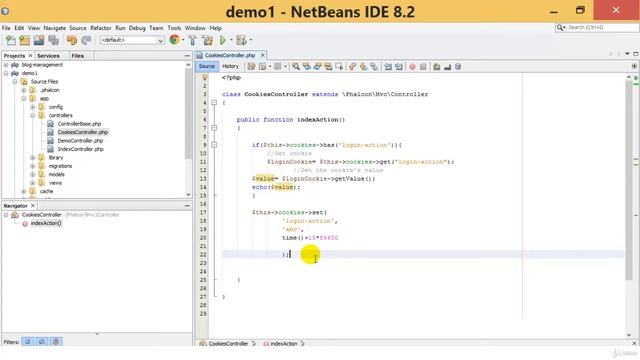
Task: Expand the blog management project node
Action: tap(6, 65)
